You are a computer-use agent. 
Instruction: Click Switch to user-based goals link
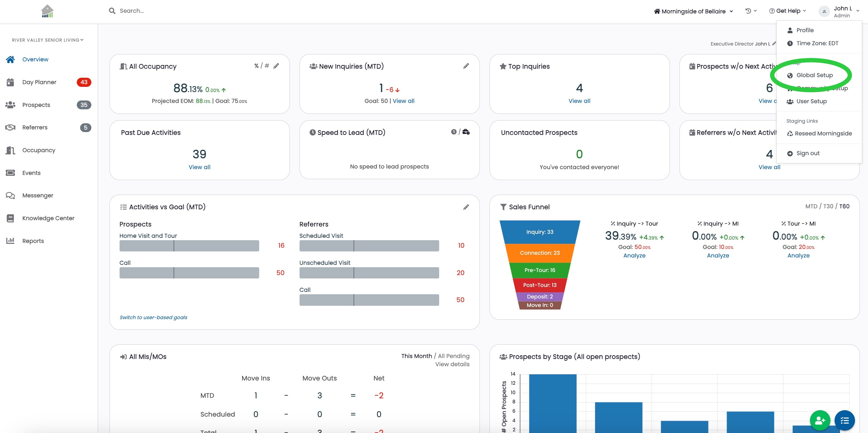pyautogui.click(x=153, y=317)
